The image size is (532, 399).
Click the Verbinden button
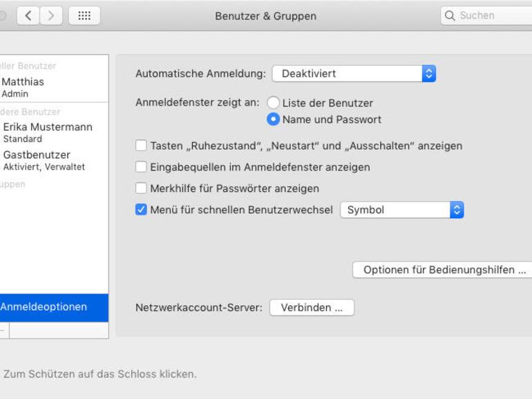[312, 308]
